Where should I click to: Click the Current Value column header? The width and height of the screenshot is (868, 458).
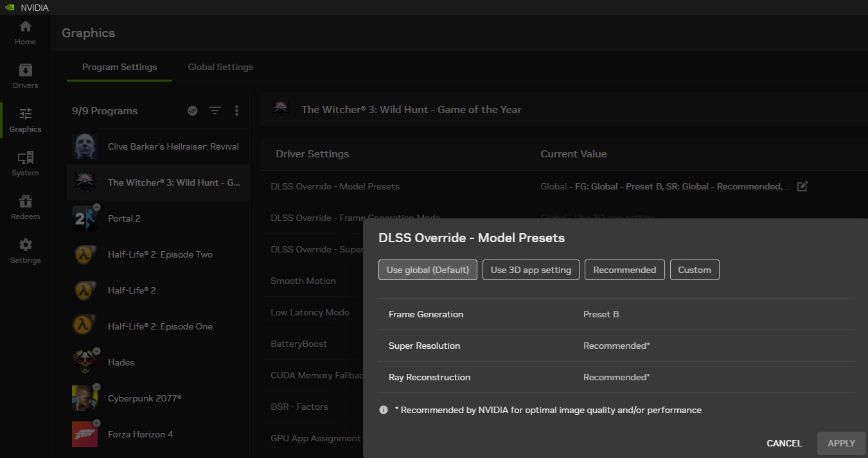[573, 154]
